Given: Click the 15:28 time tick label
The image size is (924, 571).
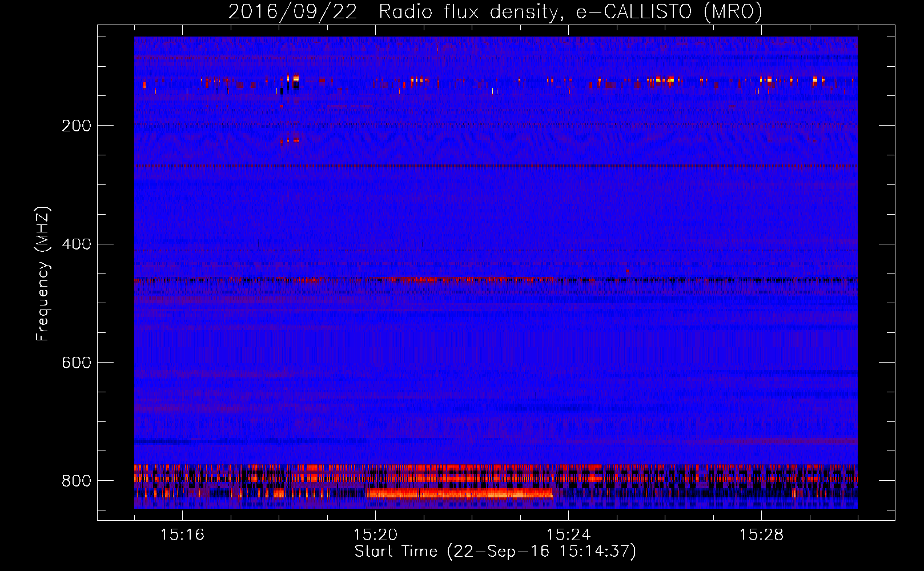Looking at the screenshot, I should pos(761,535).
